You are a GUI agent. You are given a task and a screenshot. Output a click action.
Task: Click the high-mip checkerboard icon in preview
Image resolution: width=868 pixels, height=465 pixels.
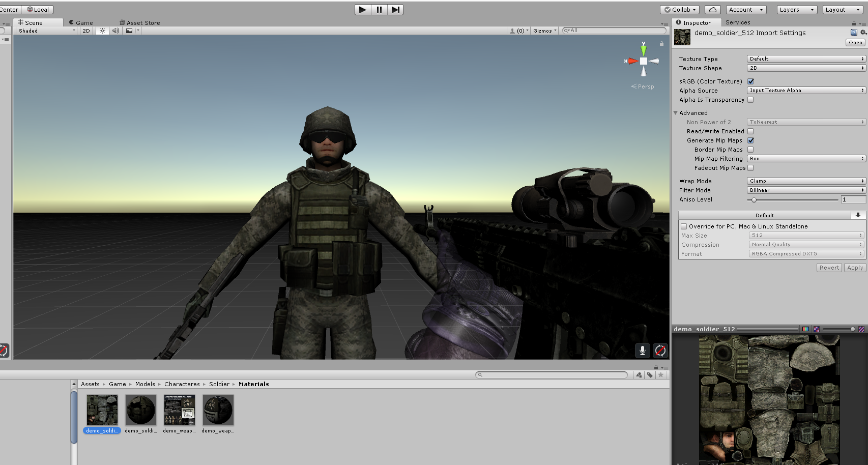pos(861,329)
